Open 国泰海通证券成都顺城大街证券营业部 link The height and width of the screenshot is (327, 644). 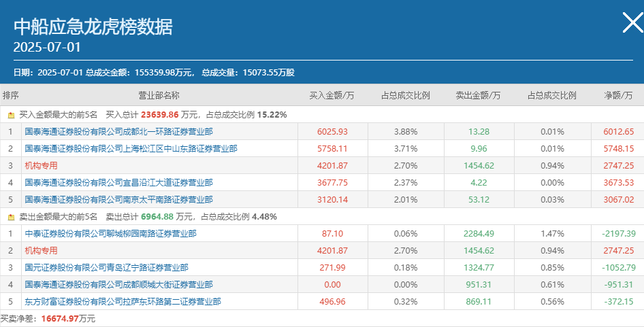click(118, 285)
